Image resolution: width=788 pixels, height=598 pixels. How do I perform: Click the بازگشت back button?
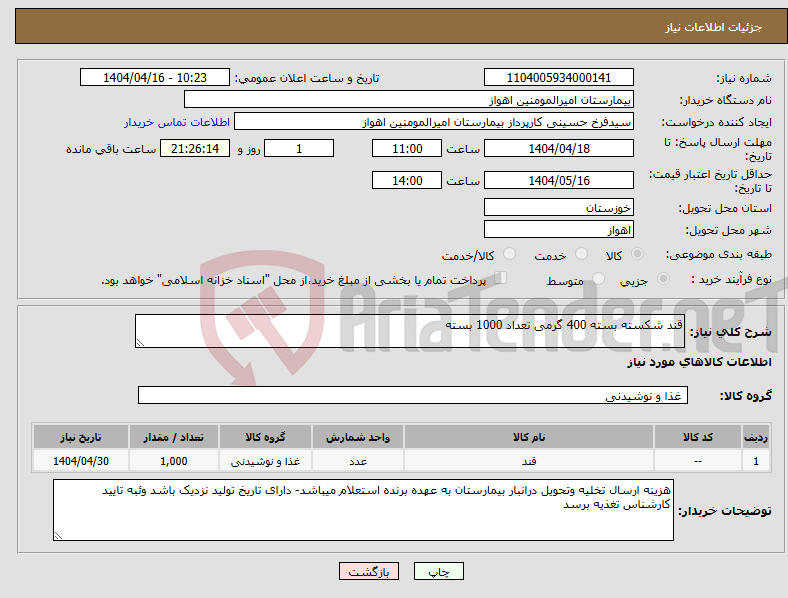(369, 571)
